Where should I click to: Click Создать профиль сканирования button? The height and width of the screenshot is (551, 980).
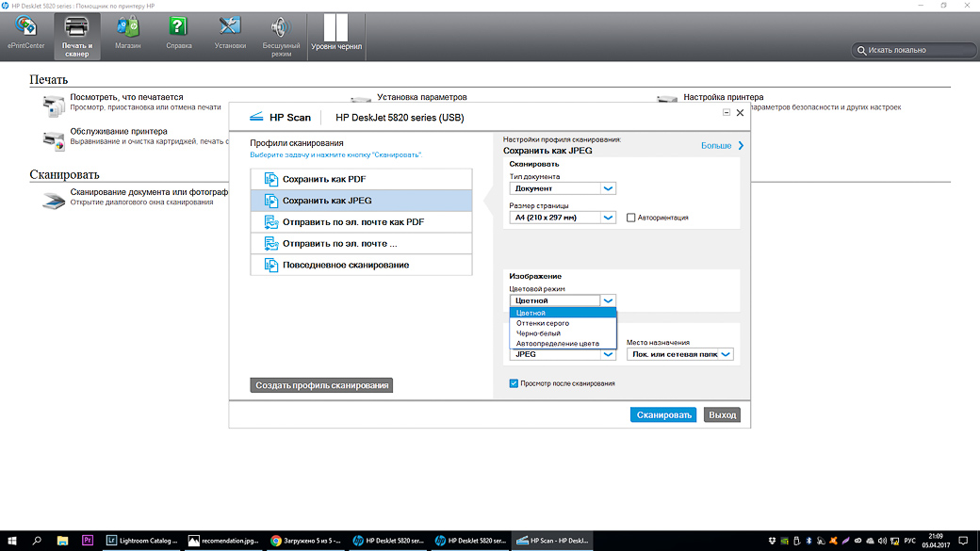click(x=322, y=385)
